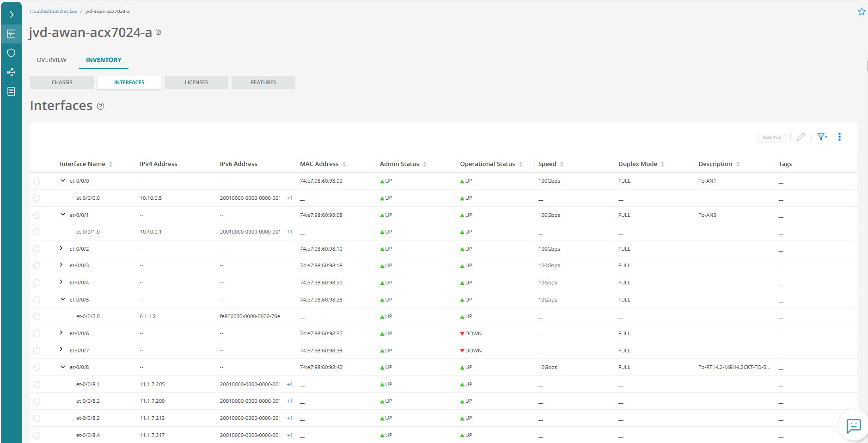The height and width of the screenshot is (443, 868).
Task: Select radio button for et-0/0/6 row
Action: (x=37, y=334)
